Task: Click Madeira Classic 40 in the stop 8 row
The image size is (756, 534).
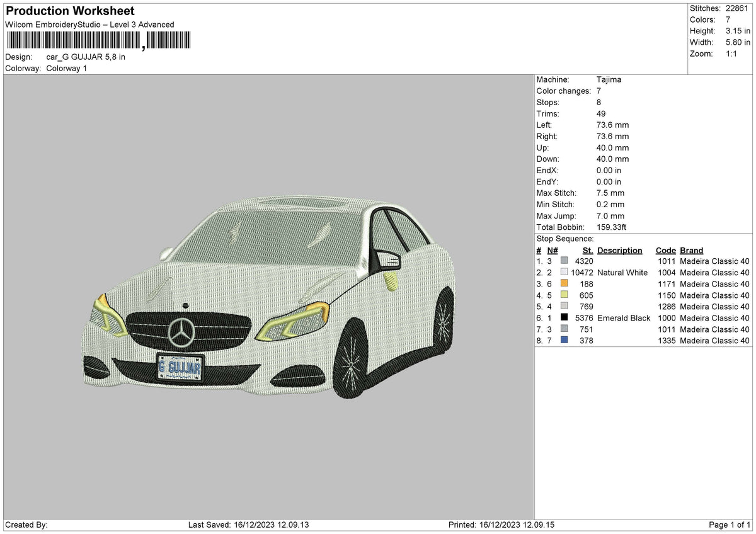Action: [714, 341]
